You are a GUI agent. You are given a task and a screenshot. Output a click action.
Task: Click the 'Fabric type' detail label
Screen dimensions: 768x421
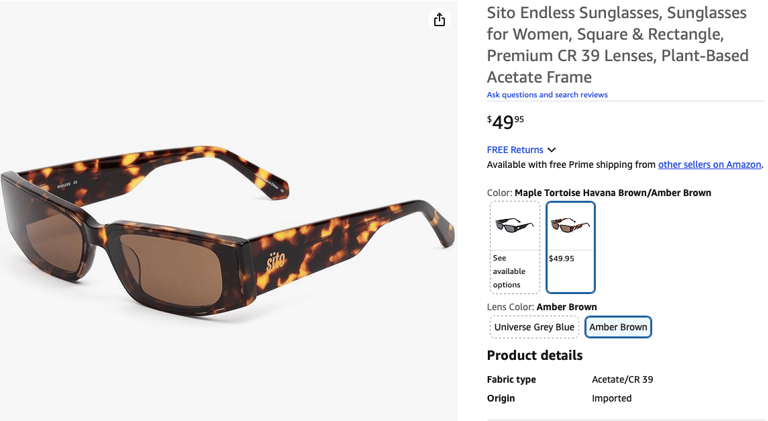511,380
